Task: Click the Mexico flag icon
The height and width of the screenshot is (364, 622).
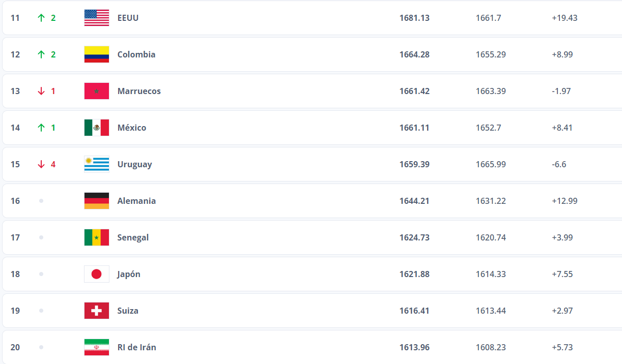Action: coord(97,128)
